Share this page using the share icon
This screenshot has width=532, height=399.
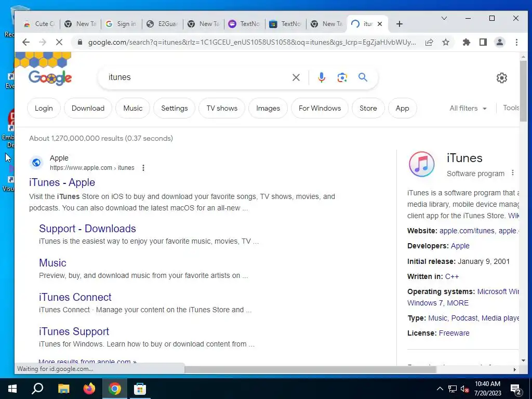[429, 42]
